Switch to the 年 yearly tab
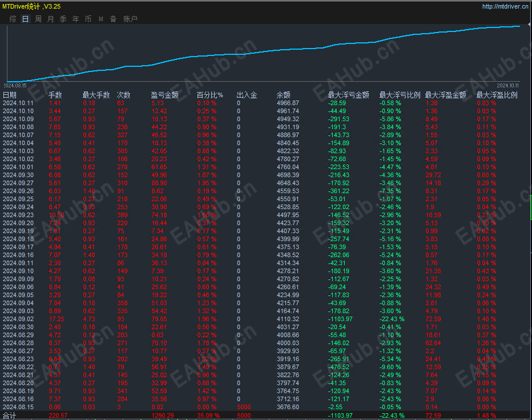Viewport: 532px width, 420px height. click(x=76, y=19)
